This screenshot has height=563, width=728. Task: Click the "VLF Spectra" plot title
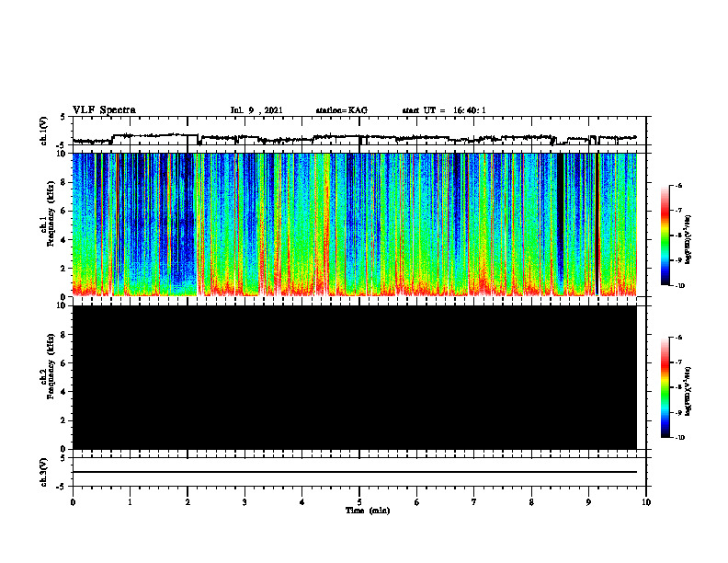(104, 110)
